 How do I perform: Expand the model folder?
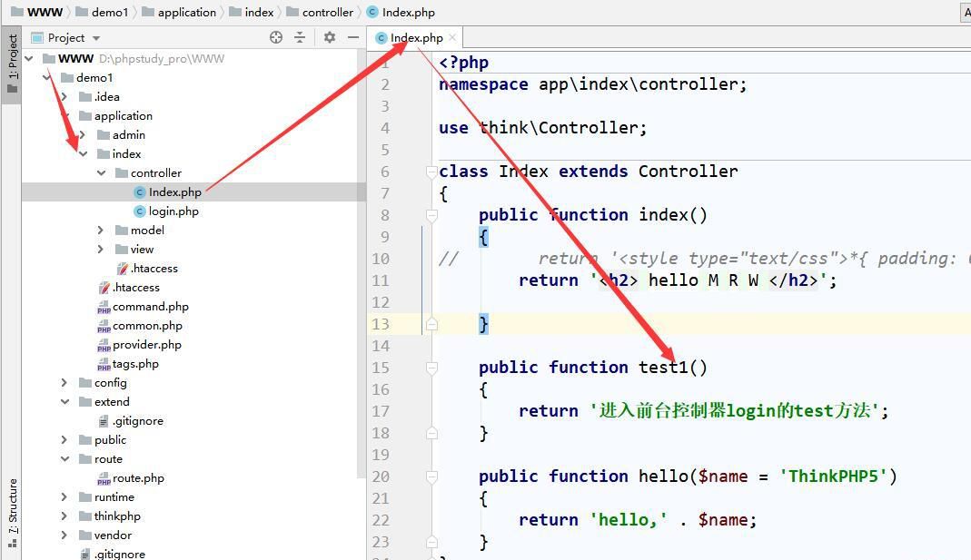coord(101,231)
